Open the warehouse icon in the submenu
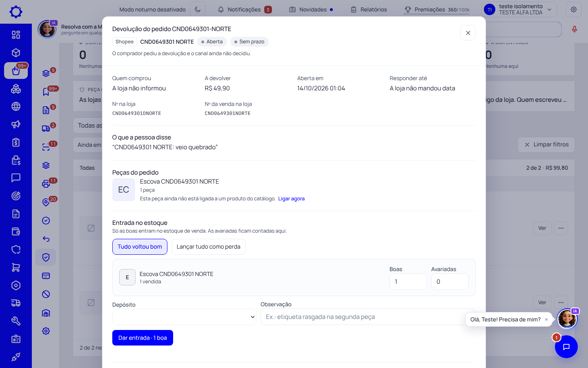The width and height of the screenshot is (588, 368). [46, 313]
